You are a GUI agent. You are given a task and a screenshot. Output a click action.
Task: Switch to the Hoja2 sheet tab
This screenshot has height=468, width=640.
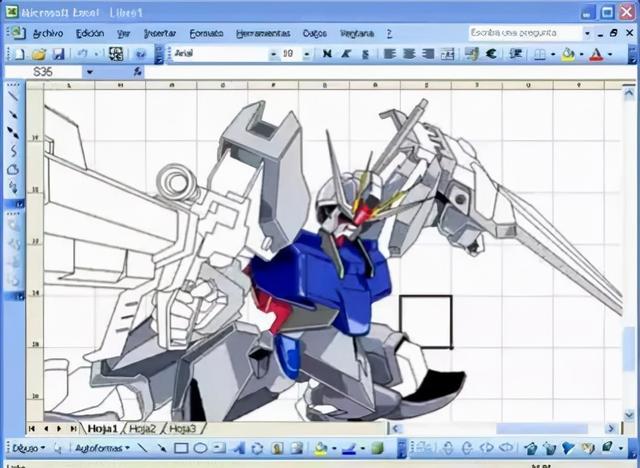click(x=143, y=428)
